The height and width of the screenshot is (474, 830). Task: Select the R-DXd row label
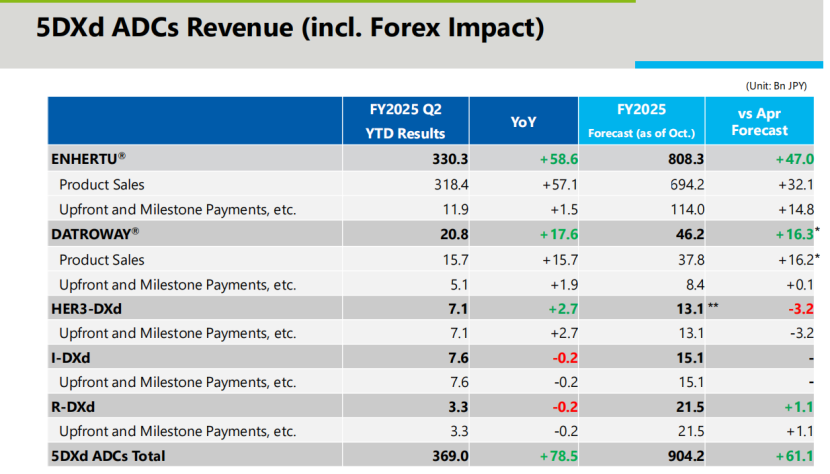[73, 407]
